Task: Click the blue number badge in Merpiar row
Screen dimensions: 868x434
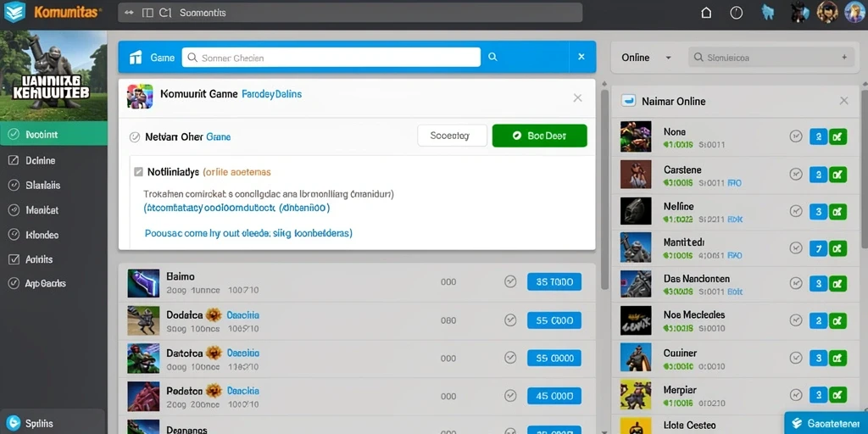Action: point(818,395)
